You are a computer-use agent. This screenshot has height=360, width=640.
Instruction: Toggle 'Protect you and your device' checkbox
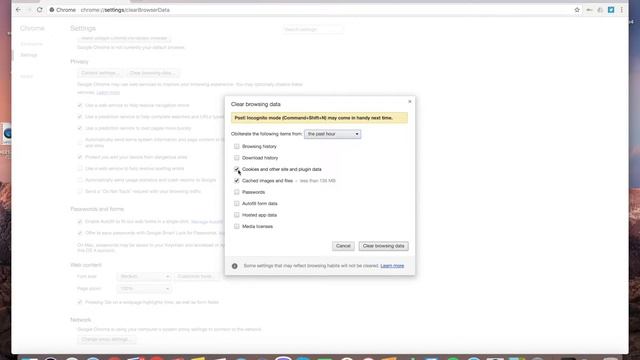[x=80, y=157]
